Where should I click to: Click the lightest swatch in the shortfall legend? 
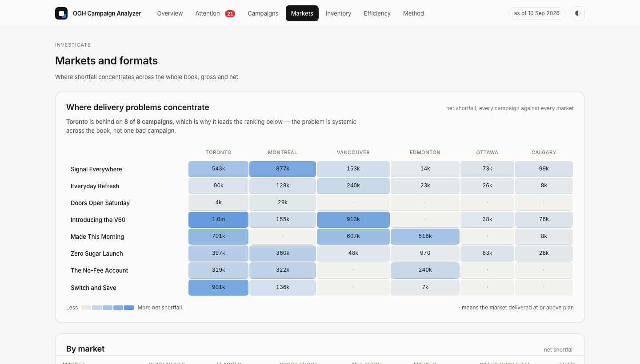(x=86, y=308)
